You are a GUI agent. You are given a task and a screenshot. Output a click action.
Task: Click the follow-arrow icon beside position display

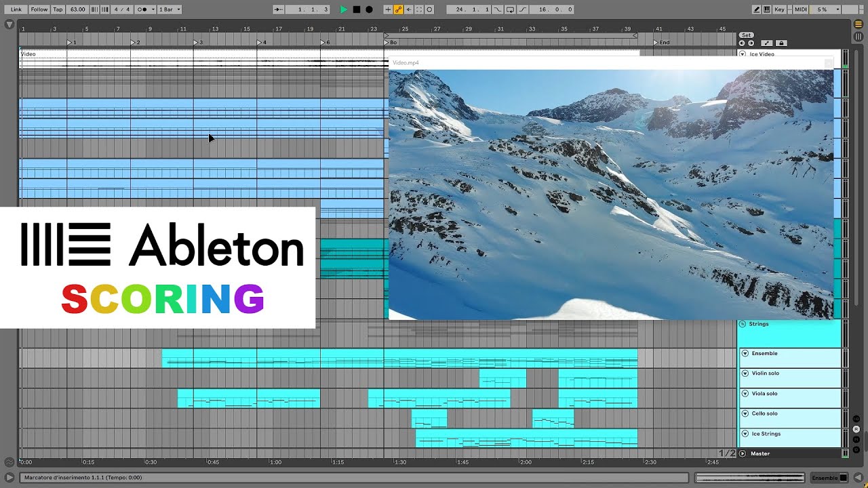pos(279,9)
